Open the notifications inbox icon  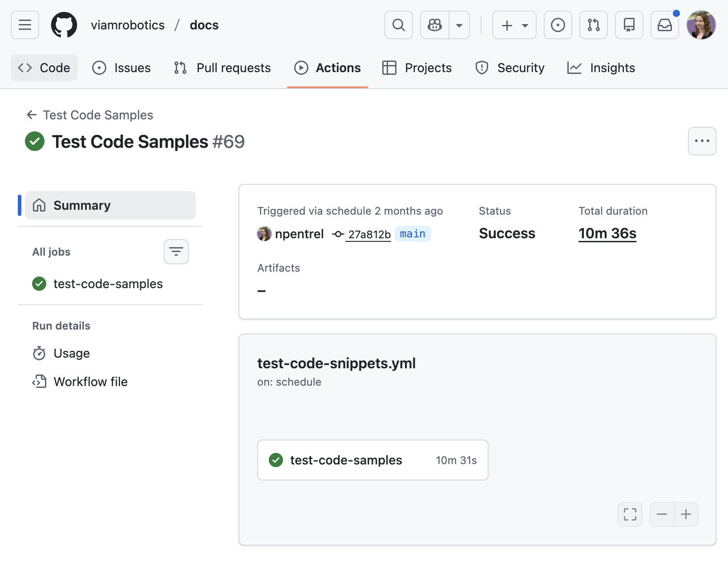pos(665,25)
